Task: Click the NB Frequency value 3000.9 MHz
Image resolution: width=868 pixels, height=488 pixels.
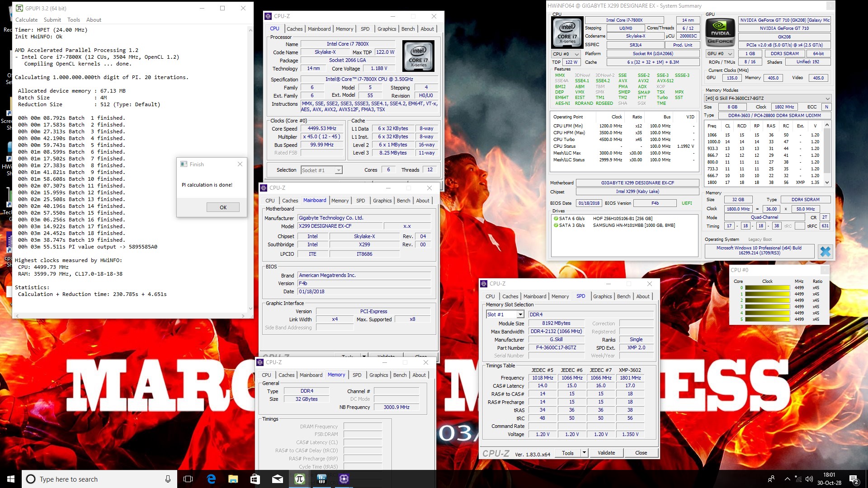Action: tap(396, 408)
